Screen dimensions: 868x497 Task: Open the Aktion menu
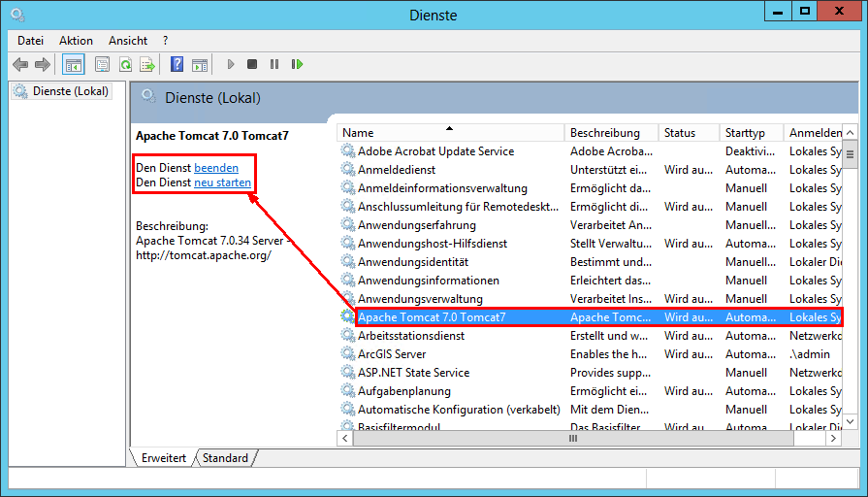coord(76,41)
